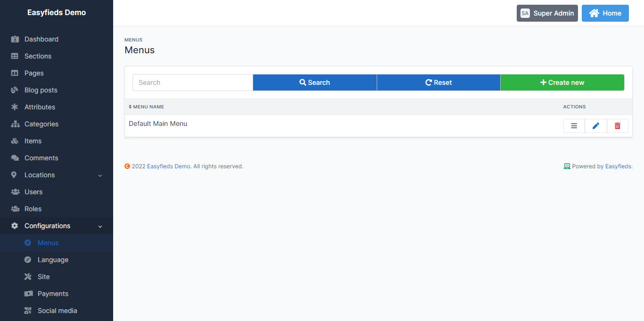Open the Language configuration item

point(57,260)
